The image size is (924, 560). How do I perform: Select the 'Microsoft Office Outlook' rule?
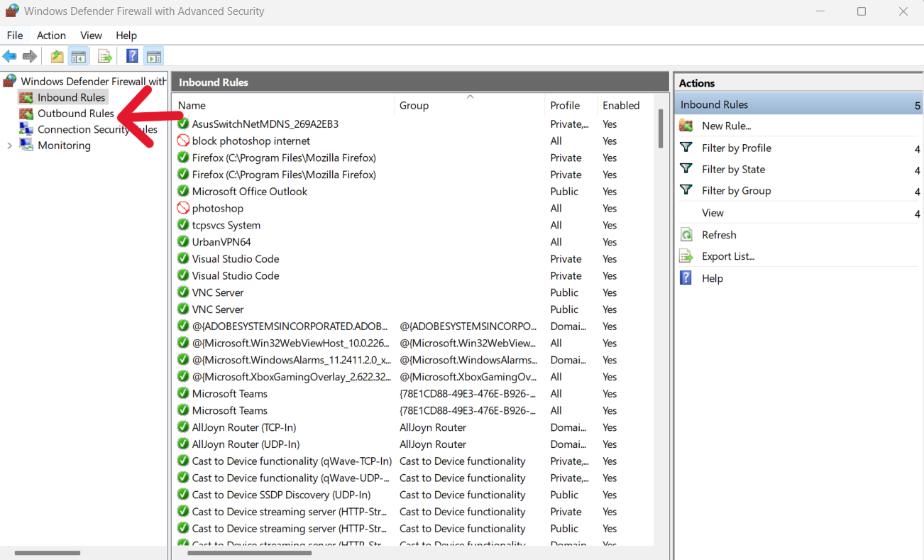pos(250,192)
